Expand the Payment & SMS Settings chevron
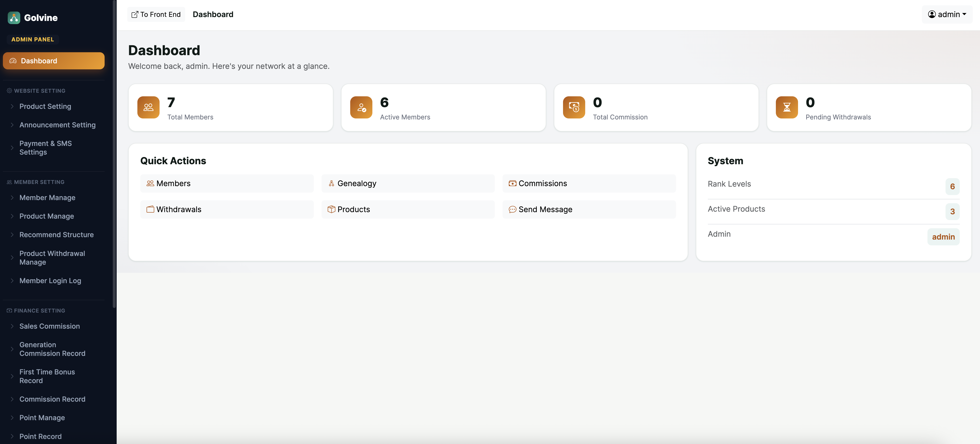Image resolution: width=980 pixels, height=444 pixels. pyautogui.click(x=12, y=148)
